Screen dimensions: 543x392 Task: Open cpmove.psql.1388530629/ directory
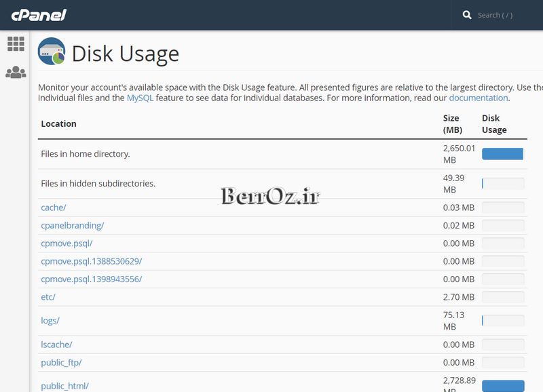click(91, 261)
